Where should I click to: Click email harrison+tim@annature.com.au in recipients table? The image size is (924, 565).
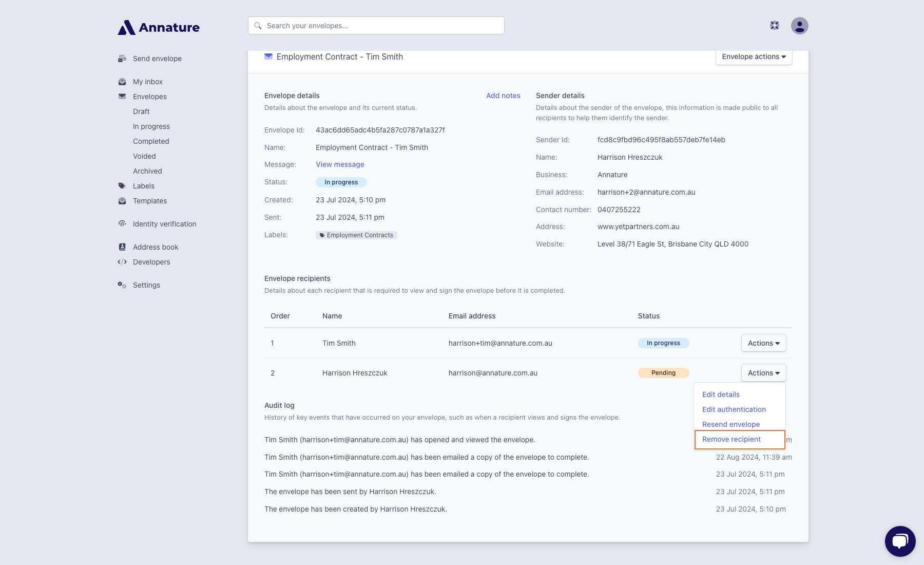500,343
